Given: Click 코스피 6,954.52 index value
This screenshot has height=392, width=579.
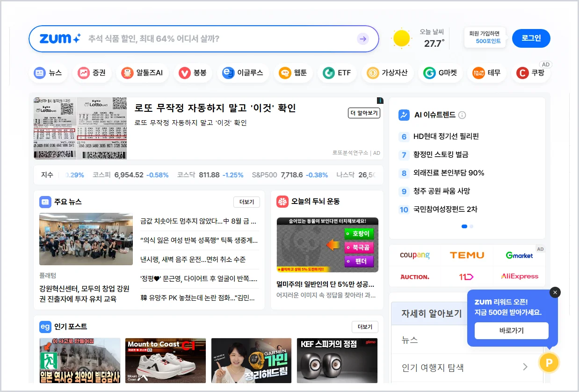Looking at the screenshot, I should (129, 175).
